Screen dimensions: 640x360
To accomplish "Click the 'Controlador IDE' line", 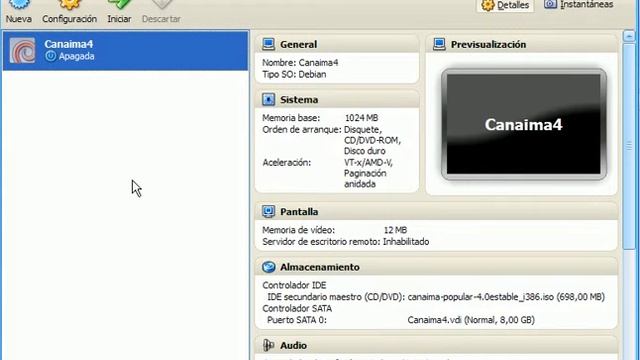I will click(294, 285).
